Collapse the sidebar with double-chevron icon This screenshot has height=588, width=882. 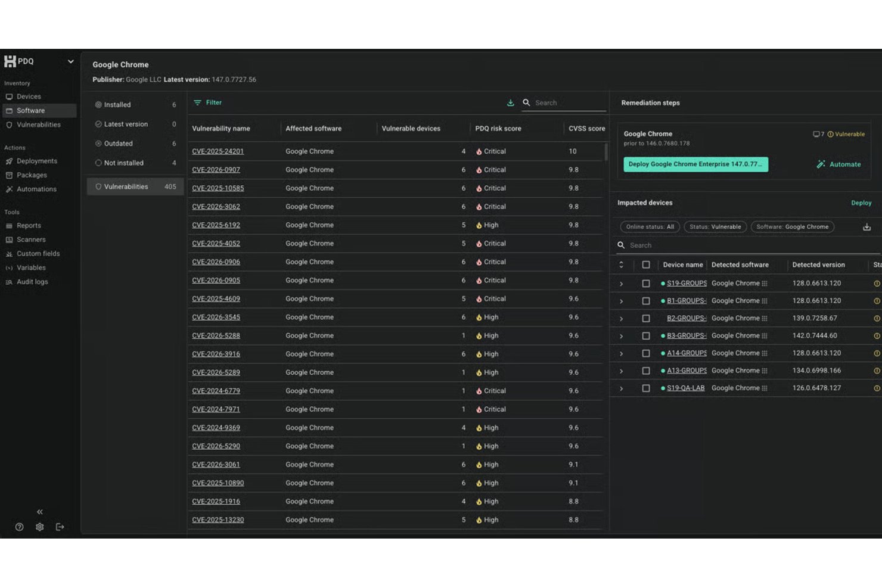coord(40,512)
